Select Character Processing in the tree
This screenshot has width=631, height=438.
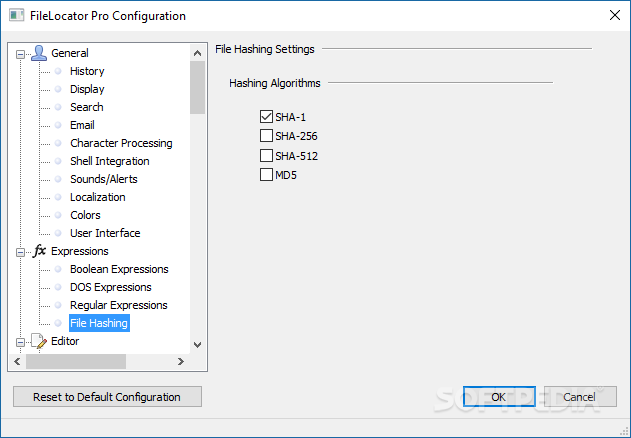pos(121,143)
